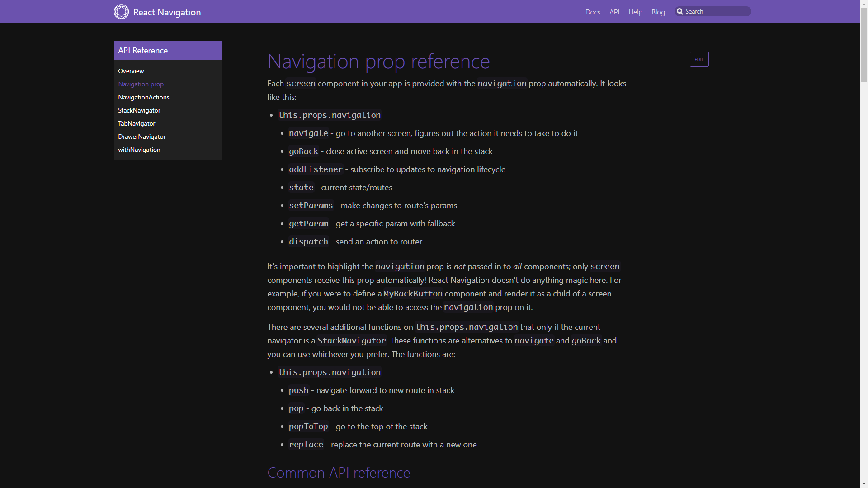Click the MyBackButton code term

click(413, 294)
